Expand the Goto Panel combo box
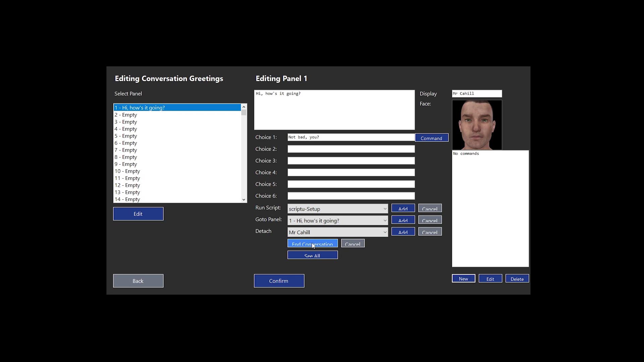Viewport: 644px width, 362px height. pos(337,221)
